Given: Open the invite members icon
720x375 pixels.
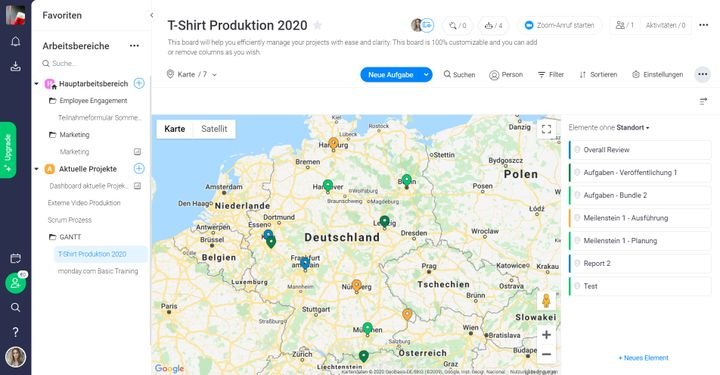Looking at the screenshot, I should [15, 283].
